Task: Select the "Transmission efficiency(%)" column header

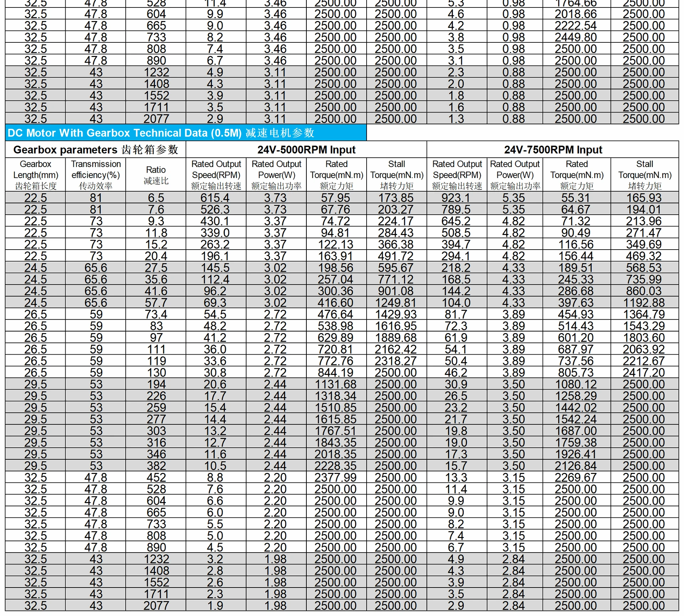Action: [96, 175]
